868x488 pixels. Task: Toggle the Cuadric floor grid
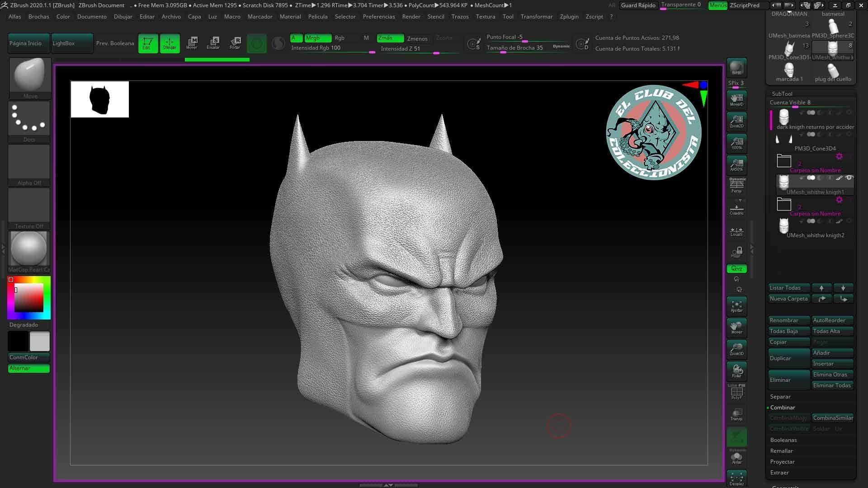(736, 208)
